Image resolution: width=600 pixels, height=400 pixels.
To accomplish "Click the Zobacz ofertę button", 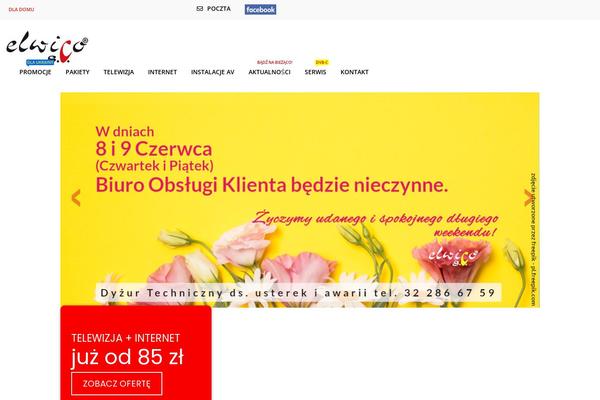I will click(x=117, y=384).
